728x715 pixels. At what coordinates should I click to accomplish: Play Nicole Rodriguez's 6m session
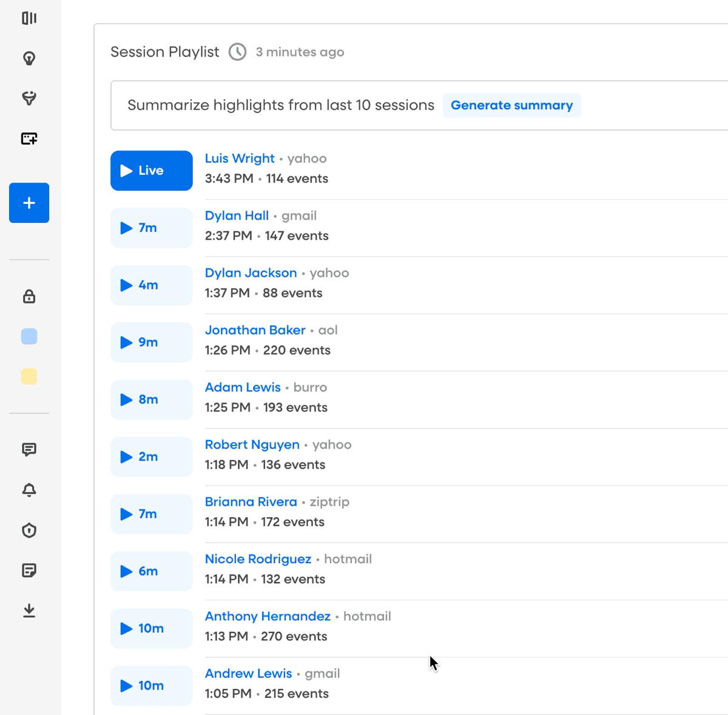(152, 571)
